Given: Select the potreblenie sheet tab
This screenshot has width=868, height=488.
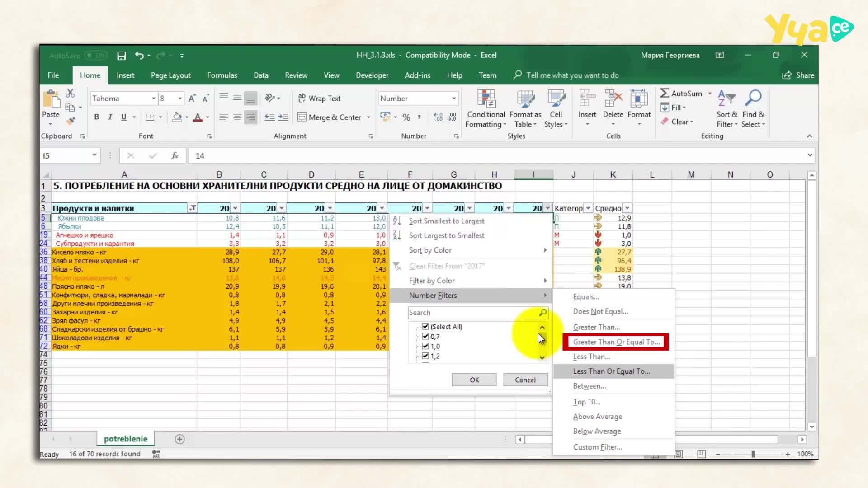Looking at the screenshot, I should [126, 439].
